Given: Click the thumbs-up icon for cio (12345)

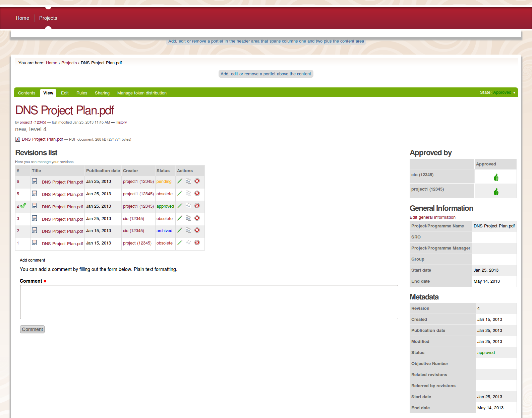Looking at the screenshot, I should click(x=496, y=177).
